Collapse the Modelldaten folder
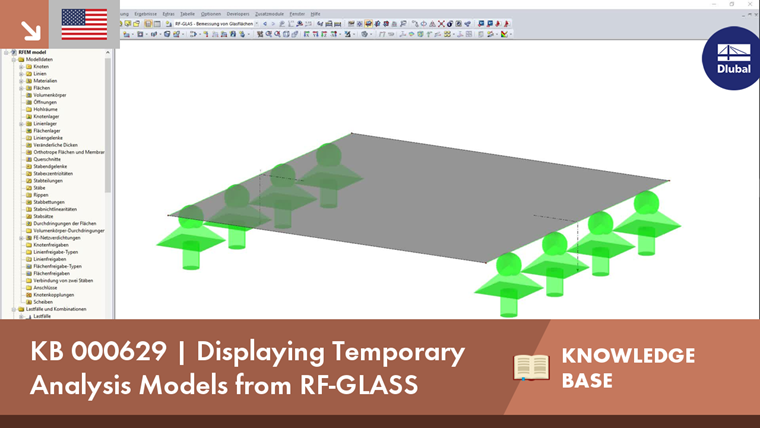 [x=14, y=60]
